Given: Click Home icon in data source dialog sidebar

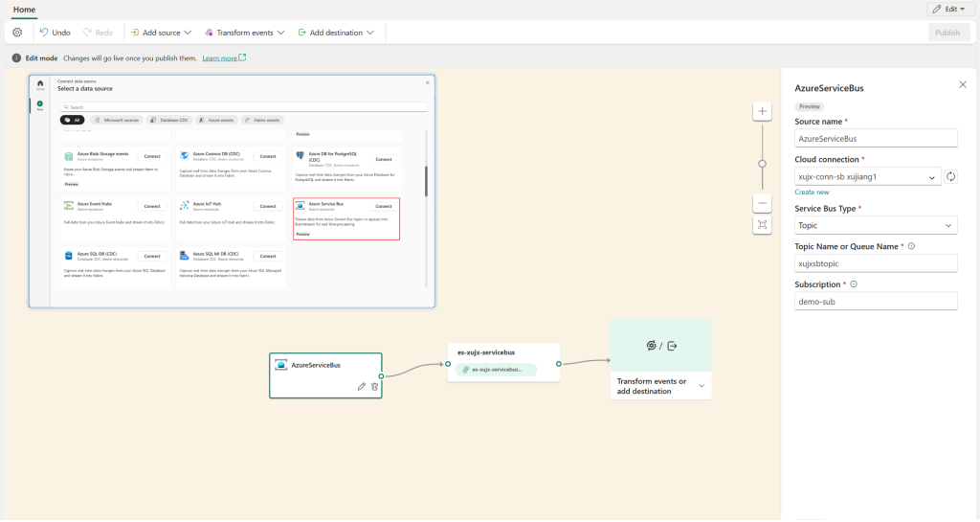Looking at the screenshot, I should 40,84.
